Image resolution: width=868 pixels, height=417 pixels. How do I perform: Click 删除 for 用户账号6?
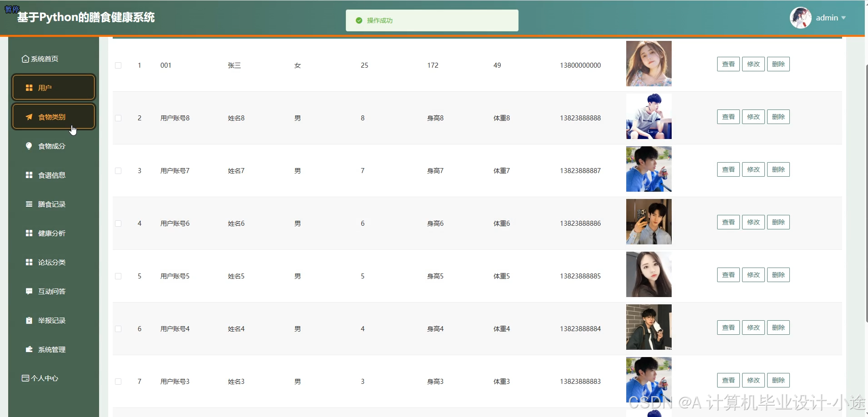click(778, 222)
